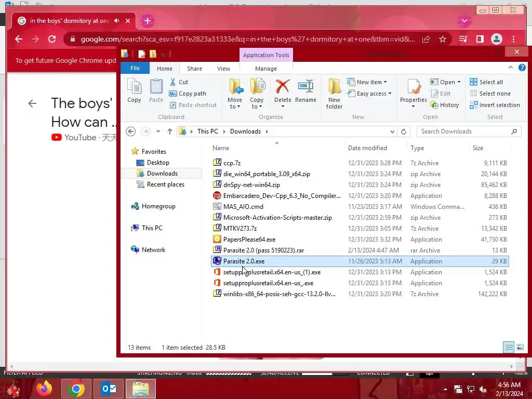Click Select none in the ribbon
Image resolution: width=532 pixels, height=399 pixels.
[x=490, y=94]
